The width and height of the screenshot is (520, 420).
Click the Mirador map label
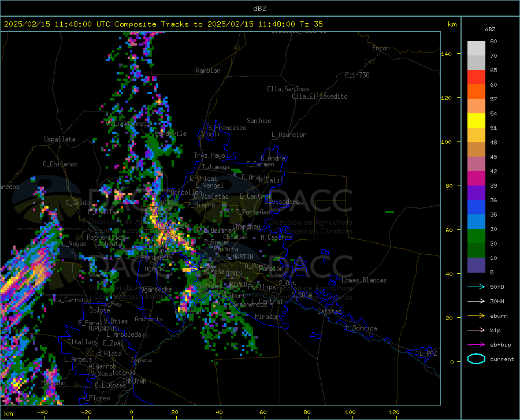267,317
